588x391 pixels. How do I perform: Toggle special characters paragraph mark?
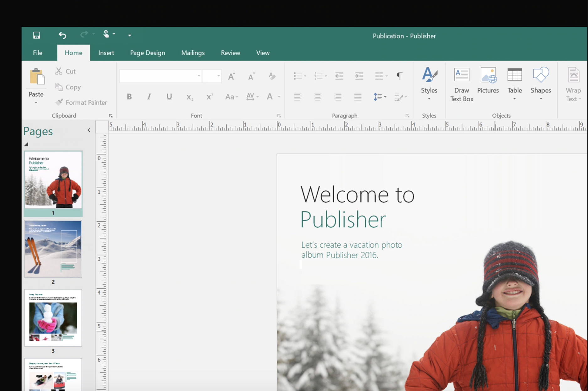point(399,76)
